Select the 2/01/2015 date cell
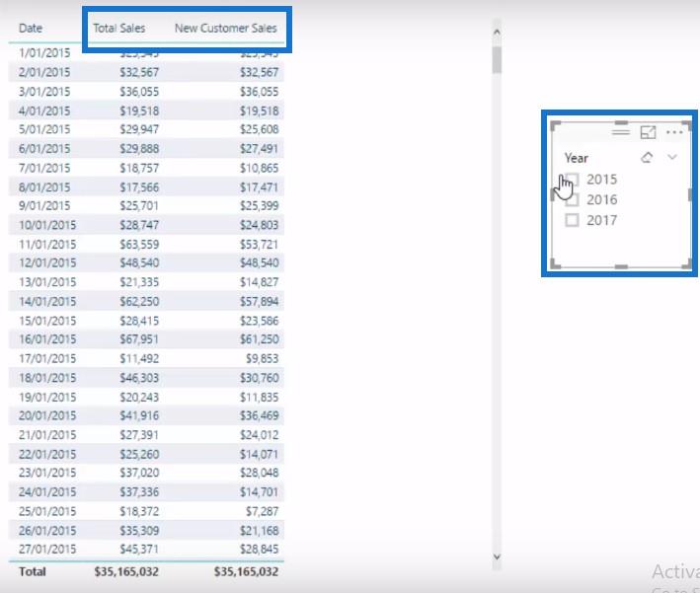Viewport: 700px width, 593px height. tap(44, 72)
